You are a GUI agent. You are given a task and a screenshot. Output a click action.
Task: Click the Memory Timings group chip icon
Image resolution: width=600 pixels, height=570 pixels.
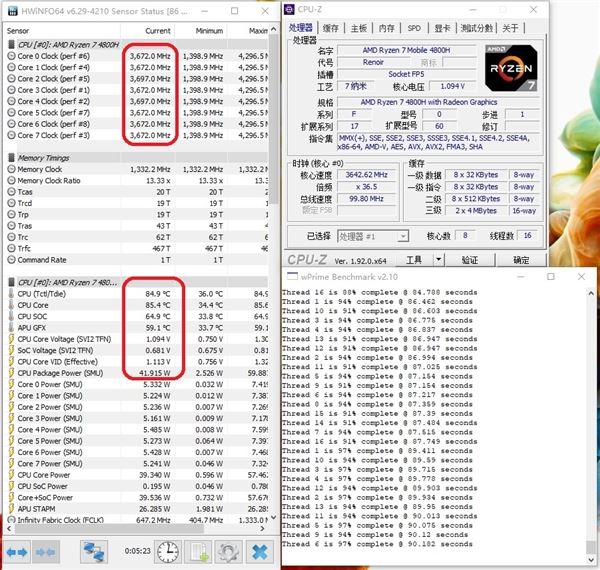pos(11,158)
